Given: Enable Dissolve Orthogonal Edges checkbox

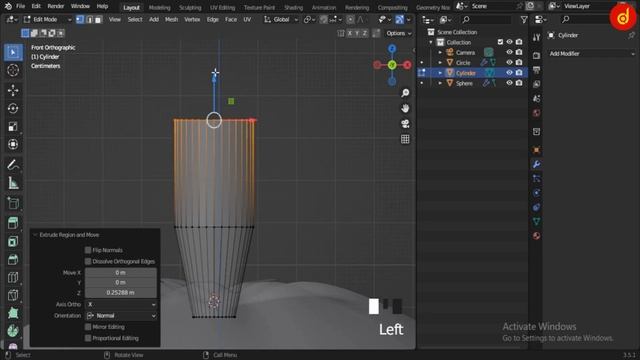Looking at the screenshot, I should point(88,261).
